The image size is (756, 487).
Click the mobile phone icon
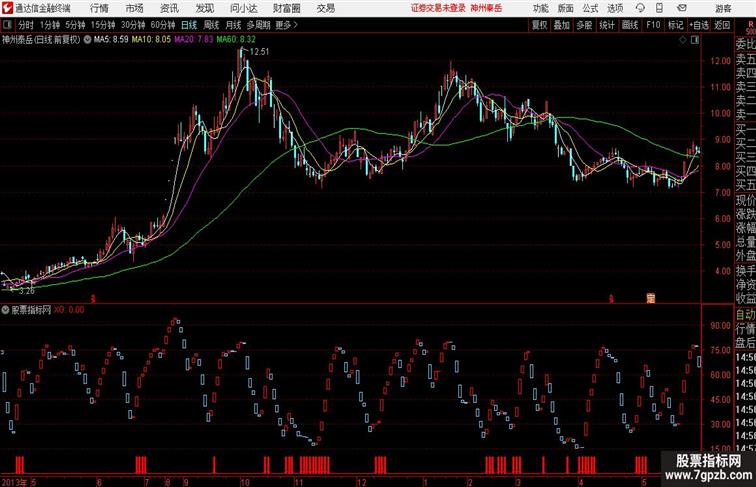click(x=659, y=8)
